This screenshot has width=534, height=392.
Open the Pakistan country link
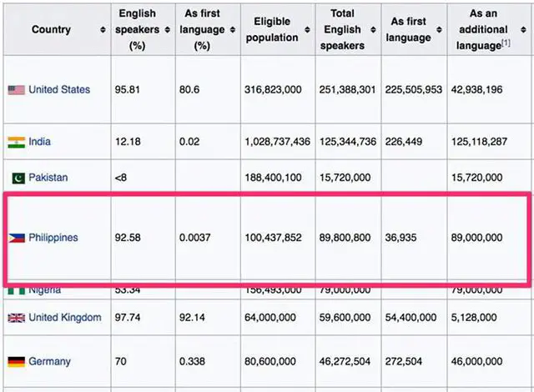click(x=48, y=178)
